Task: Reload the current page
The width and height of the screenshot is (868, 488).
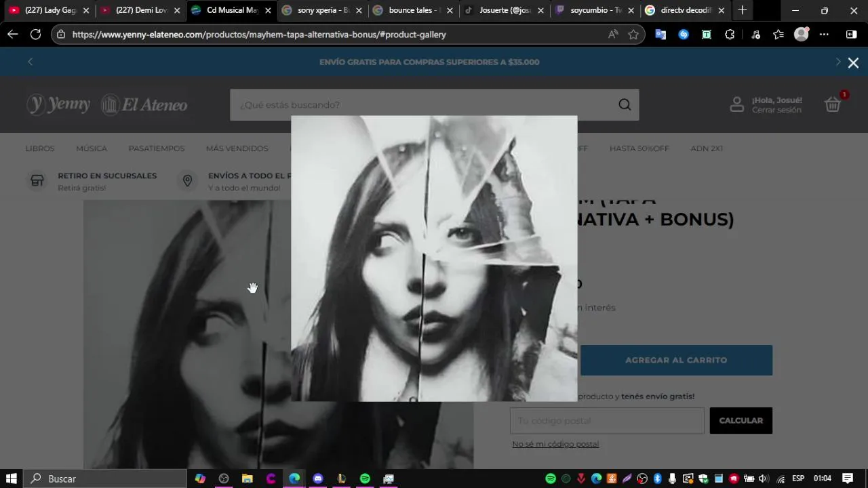Action: 36,34
